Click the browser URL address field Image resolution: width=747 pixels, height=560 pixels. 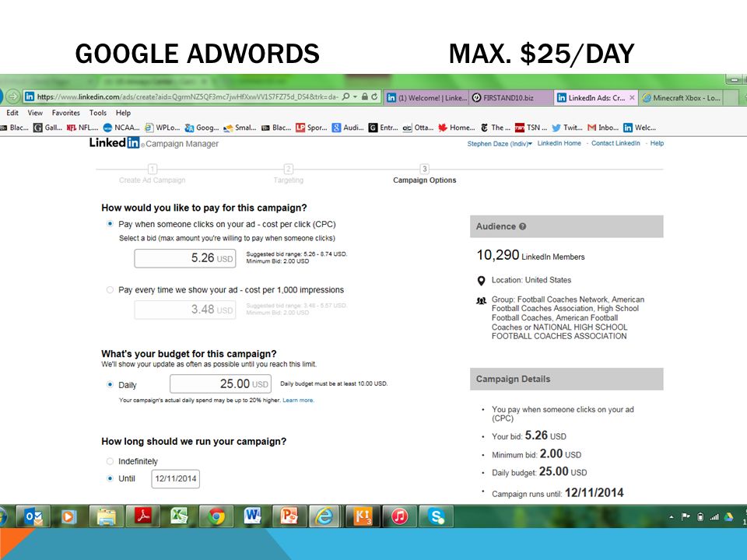(188, 96)
